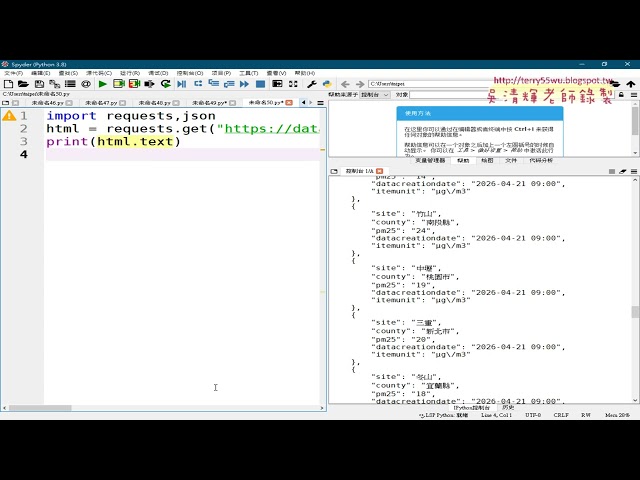This screenshot has height=480, width=640.
Task: Switch to the 未命名47.py editor tab
Action: (x=101, y=103)
